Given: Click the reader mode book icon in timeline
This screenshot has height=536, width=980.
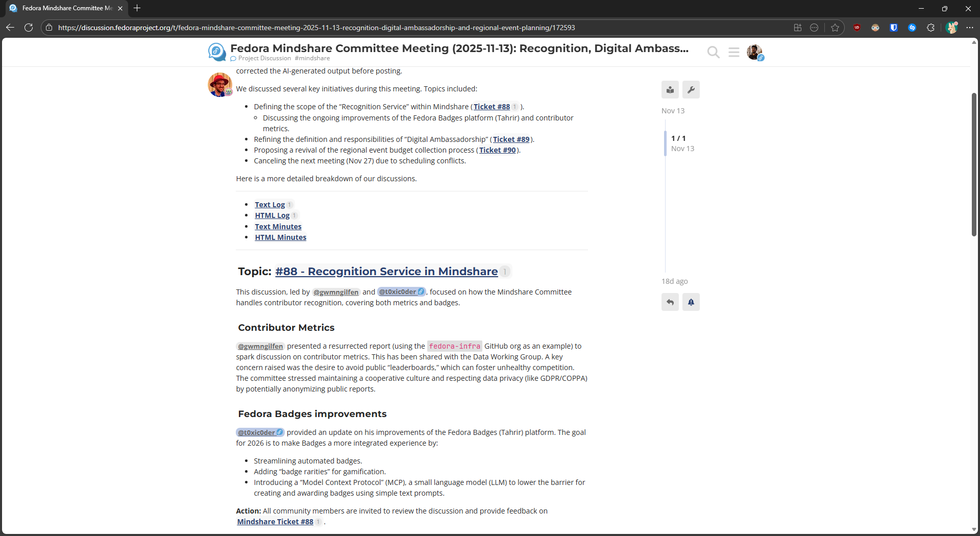Looking at the screenshot, I should tap(670, 90).
